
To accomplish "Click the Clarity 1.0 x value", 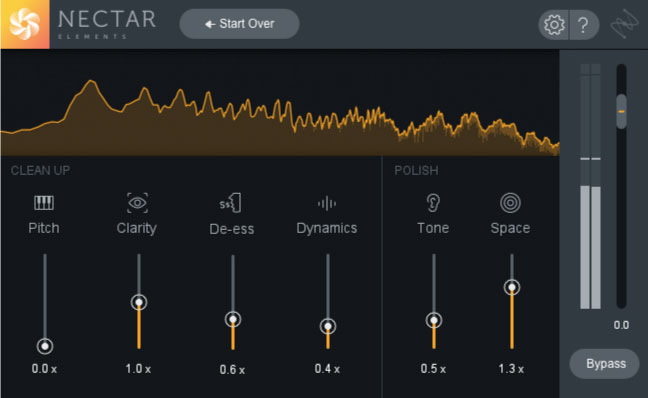I will coord(138,369).
